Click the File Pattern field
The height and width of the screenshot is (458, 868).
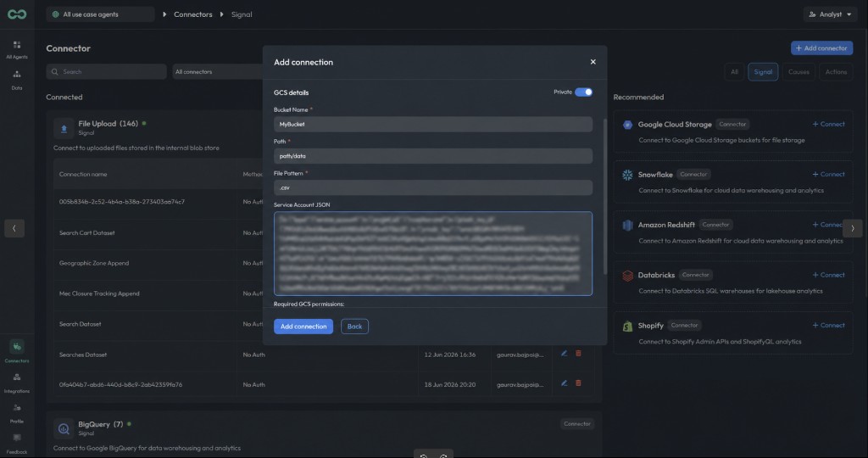click(433, 187)
